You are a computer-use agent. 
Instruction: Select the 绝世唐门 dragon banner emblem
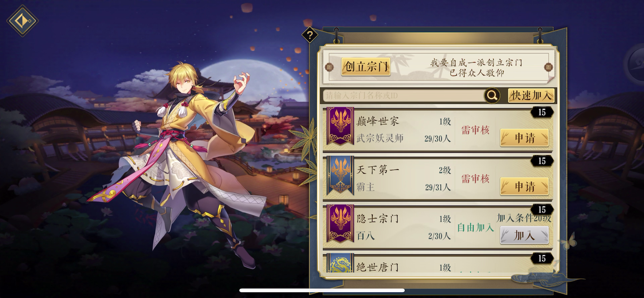click(340, 263)
